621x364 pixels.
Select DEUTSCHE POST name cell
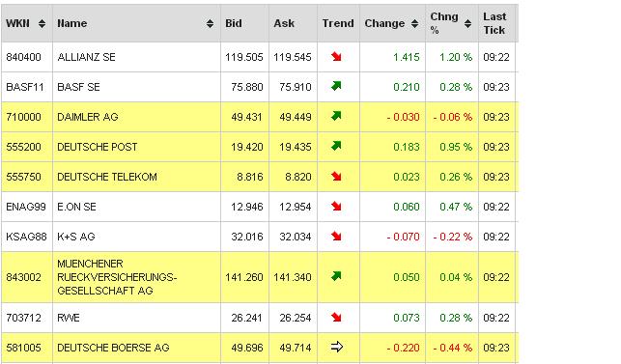(136, 147)
